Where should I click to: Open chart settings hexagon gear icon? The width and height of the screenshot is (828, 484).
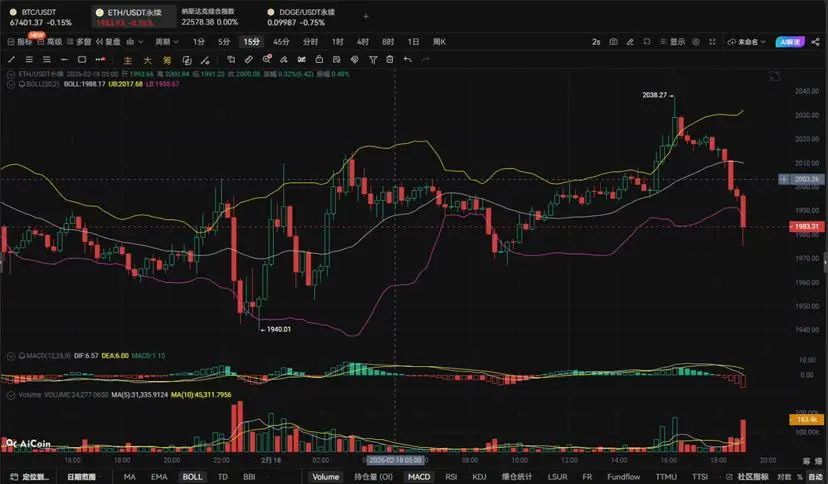pyautogui.click(x=696, y=42)
